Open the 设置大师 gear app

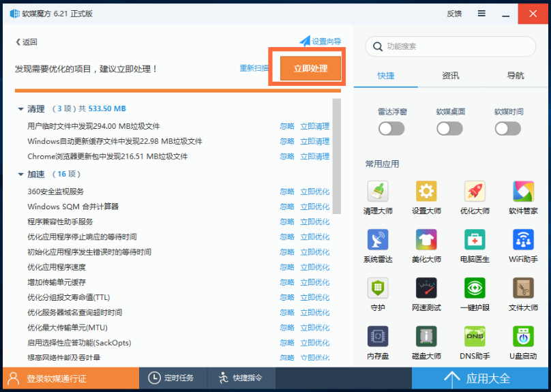tap(426, 192)
